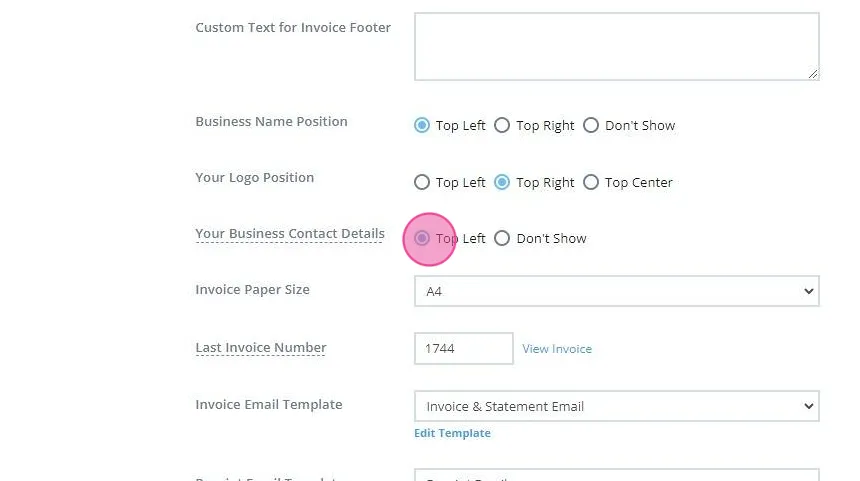
Task: Click the Custom Text for Invoice Footer box
Action: pos(616,47)
